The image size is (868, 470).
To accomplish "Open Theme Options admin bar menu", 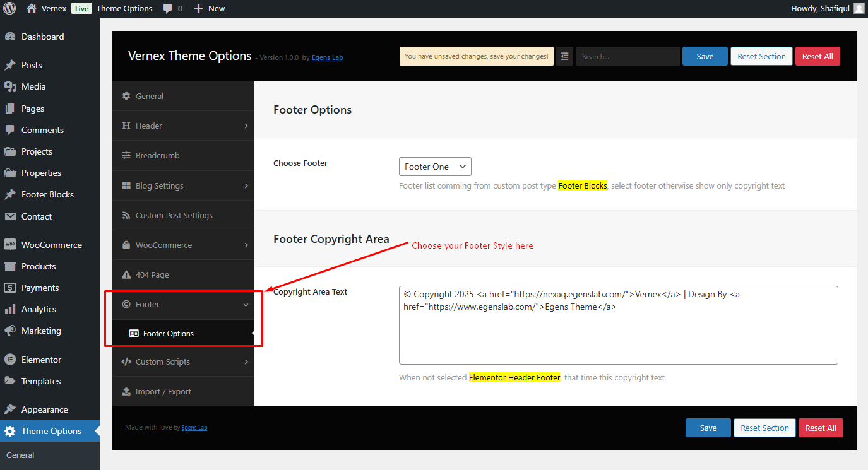I will point(124,9).
